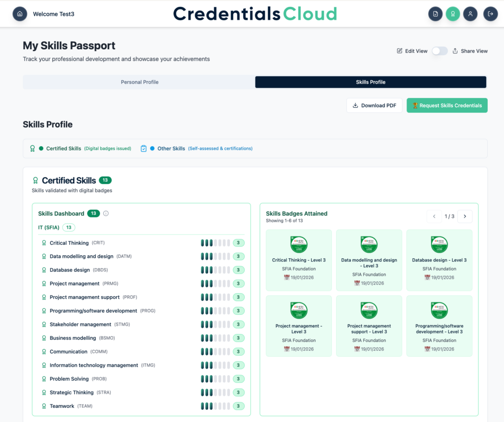Click Critical Thinking skill row
The image size is (504, 422).
141,243
